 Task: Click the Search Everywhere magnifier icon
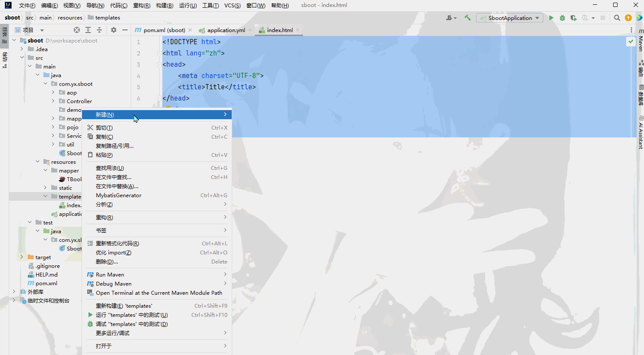[x=617, y=18]
